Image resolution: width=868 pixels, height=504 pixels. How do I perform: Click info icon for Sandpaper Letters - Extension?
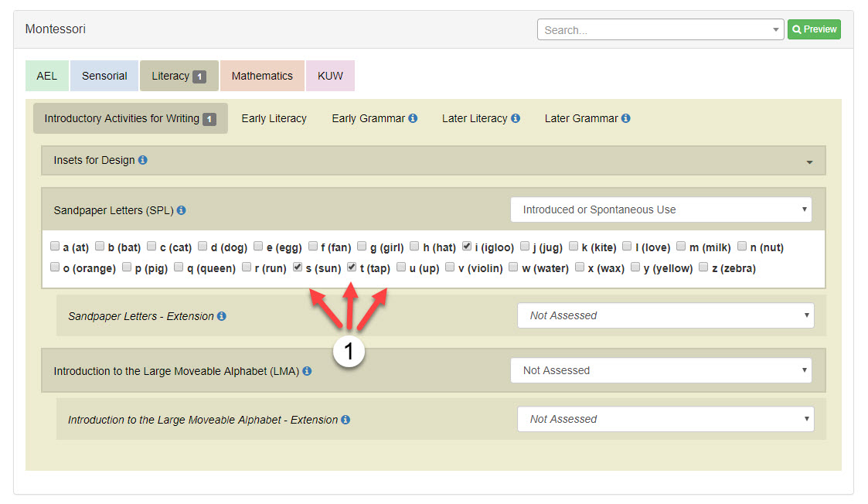(x=221, y=316)
